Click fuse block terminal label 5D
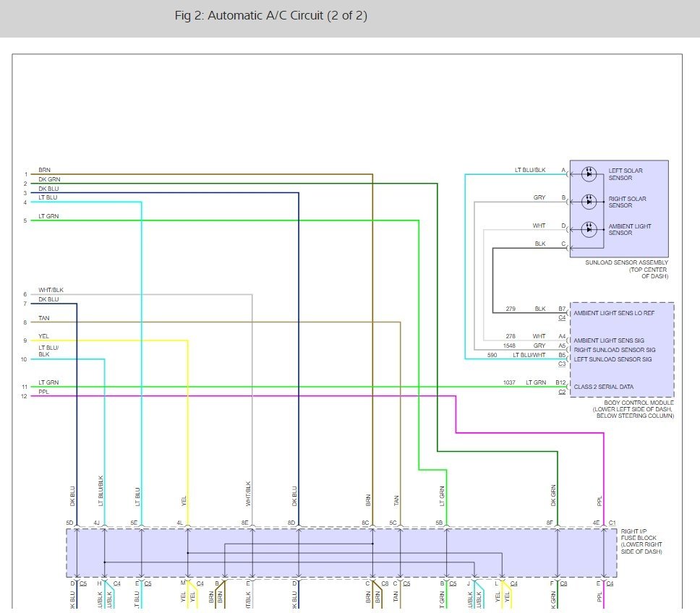The image size is (700, 613). (69, 523)
